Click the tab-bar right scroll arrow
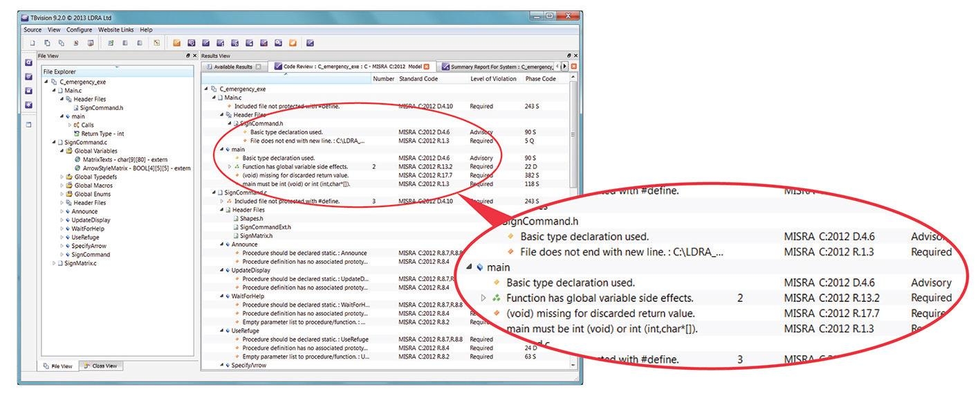 point(564,66)
